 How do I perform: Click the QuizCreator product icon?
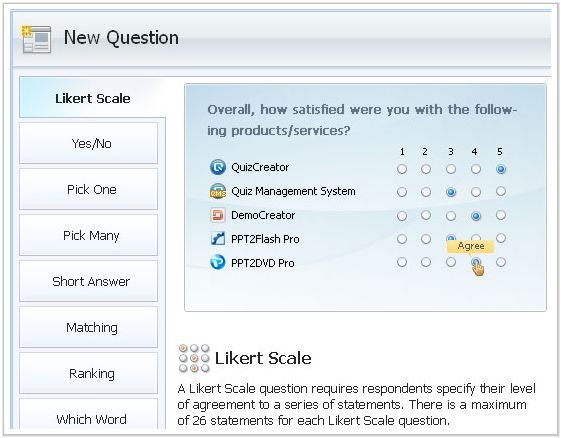[x=218, y=167]
